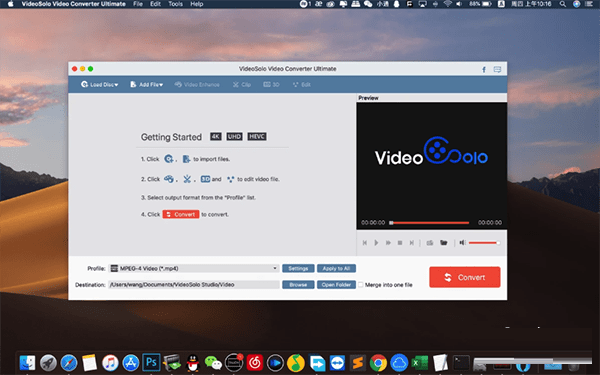Click the edit sparkle icon in step 2
Image resolution: width=600 pixels, height=375 pixels.
coord(230,179)
